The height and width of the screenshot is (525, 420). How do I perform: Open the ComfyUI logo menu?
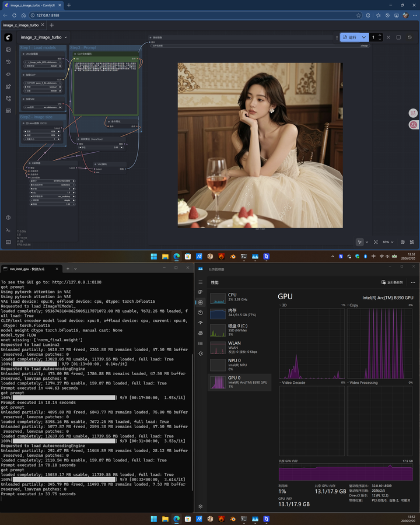pyautogui.click(x=8, y=37)
